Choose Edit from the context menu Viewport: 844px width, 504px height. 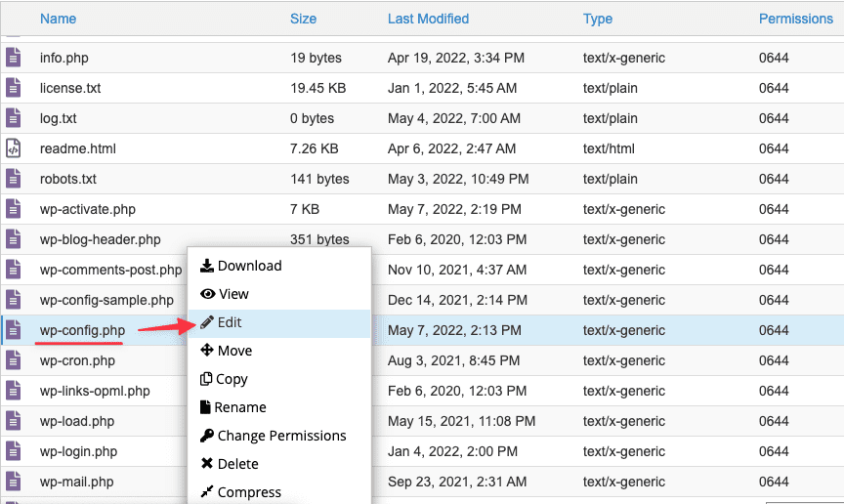230,322
